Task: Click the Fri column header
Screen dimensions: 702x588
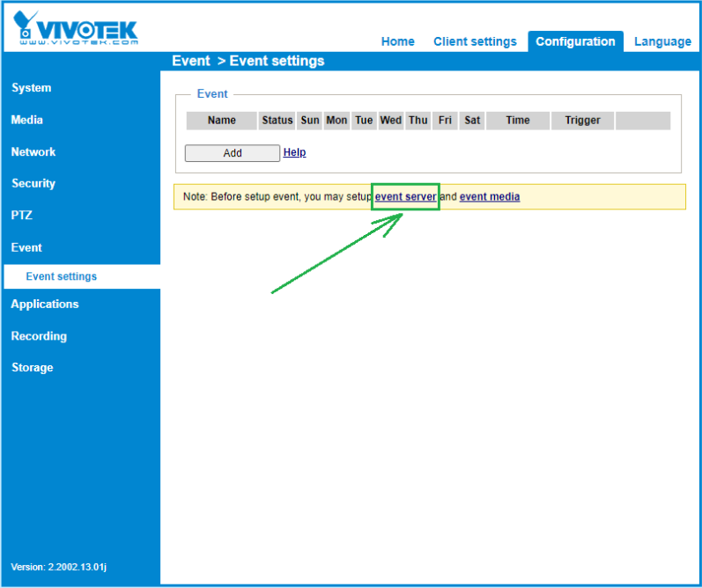Action: point(445,121)
